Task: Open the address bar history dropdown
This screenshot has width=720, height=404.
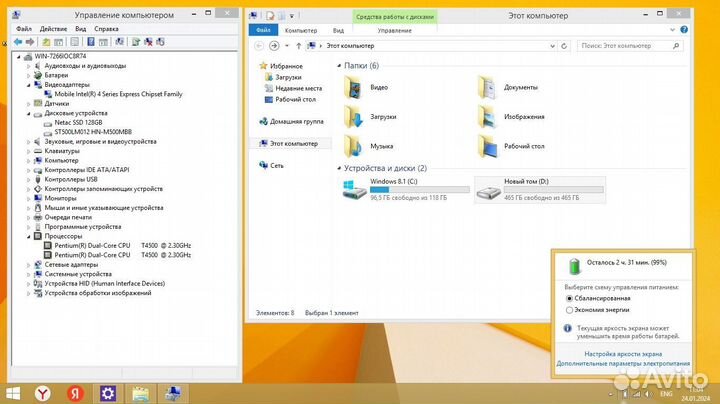Action: point(552,46)
